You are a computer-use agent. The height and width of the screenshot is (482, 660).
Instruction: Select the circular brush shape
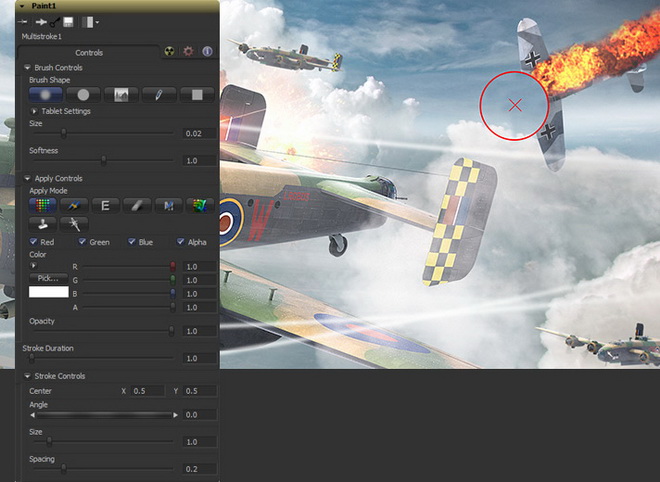[x=83, y=95]
